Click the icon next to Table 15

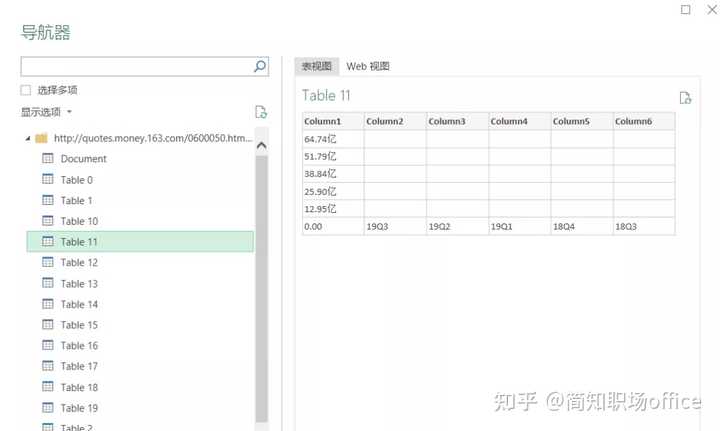click(48, 325)
